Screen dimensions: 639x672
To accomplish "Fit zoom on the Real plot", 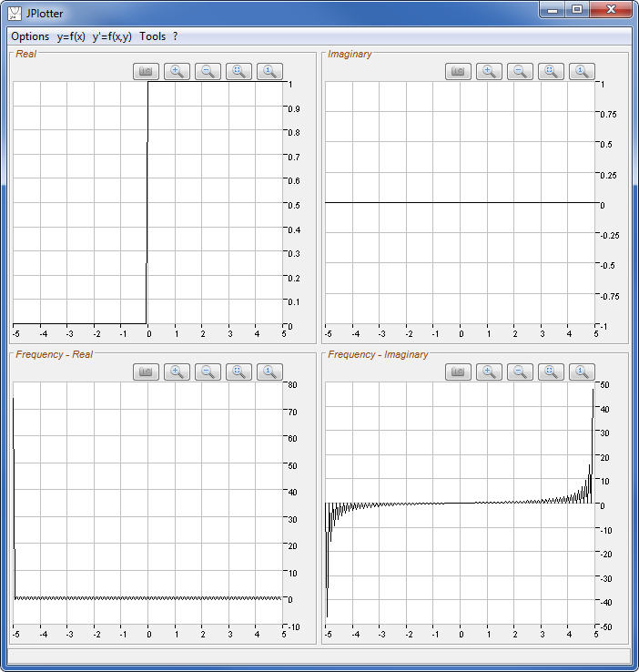I will (x=239, y=71).
